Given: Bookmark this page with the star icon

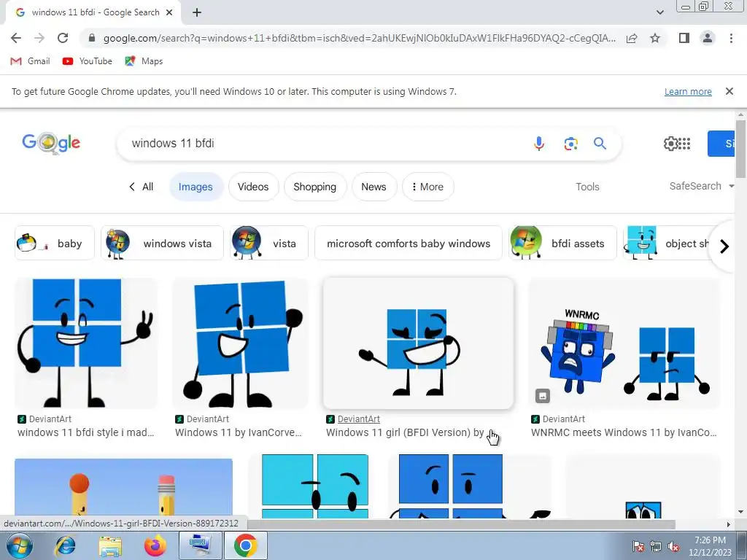Looking at the screenshot, I should (x=655, y=38).
